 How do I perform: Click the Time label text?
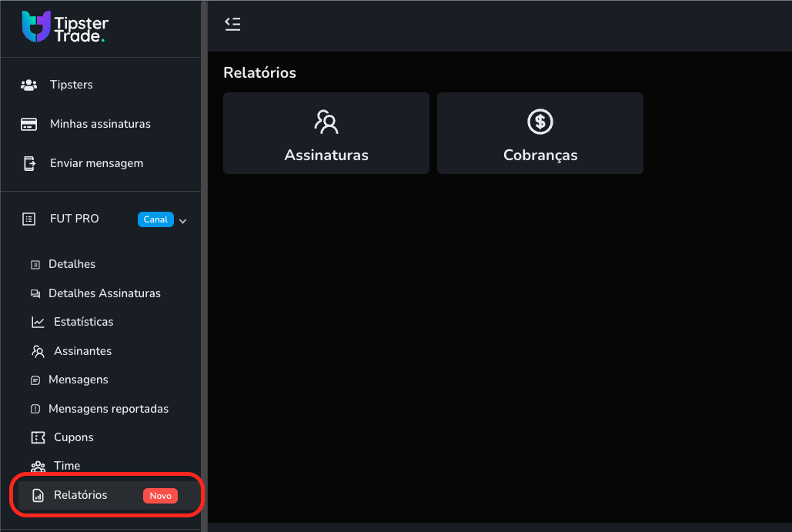pos(67,466)
